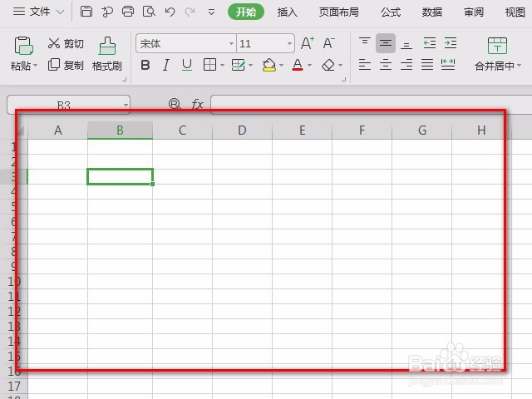This screenshot has height=399, width=532.
Task: Open the font name dropdown
Action: (231, 43)
